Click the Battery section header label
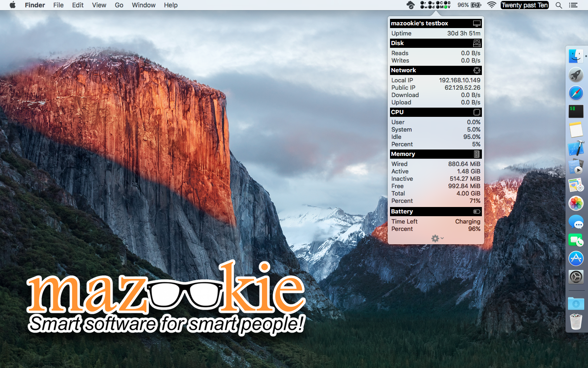Viewport: 588px width, 368px height. [x=402, y=212]
